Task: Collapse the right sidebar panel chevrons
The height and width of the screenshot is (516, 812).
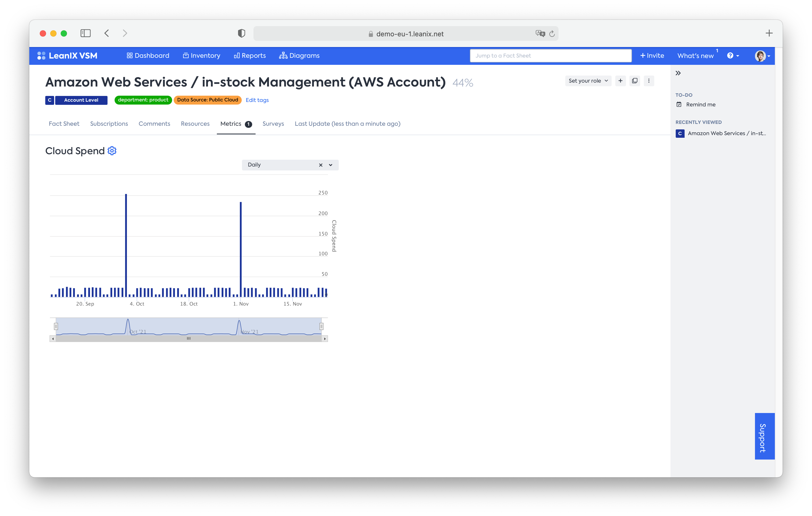Action: coord(678,73)
